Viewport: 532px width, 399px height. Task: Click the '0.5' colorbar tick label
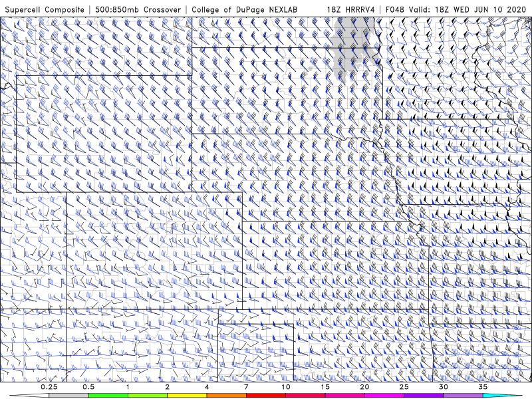[x=88, y=387]
